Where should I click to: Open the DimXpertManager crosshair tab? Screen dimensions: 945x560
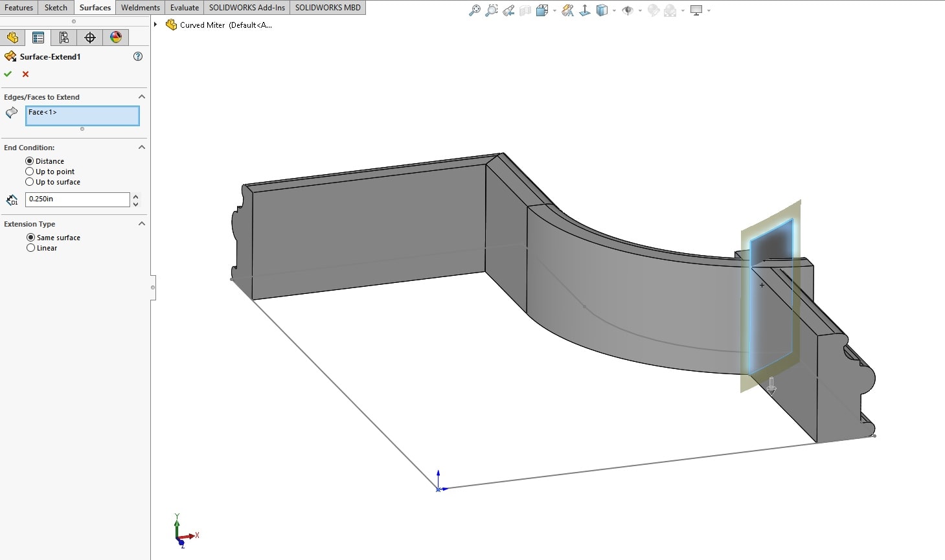(90, 38)
